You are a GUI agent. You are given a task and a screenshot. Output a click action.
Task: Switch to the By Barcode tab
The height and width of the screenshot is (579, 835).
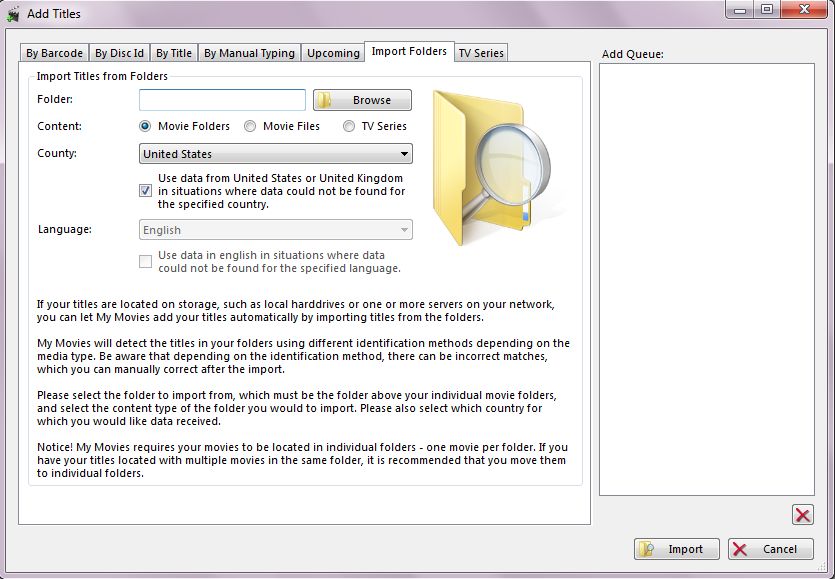[54, 53]
